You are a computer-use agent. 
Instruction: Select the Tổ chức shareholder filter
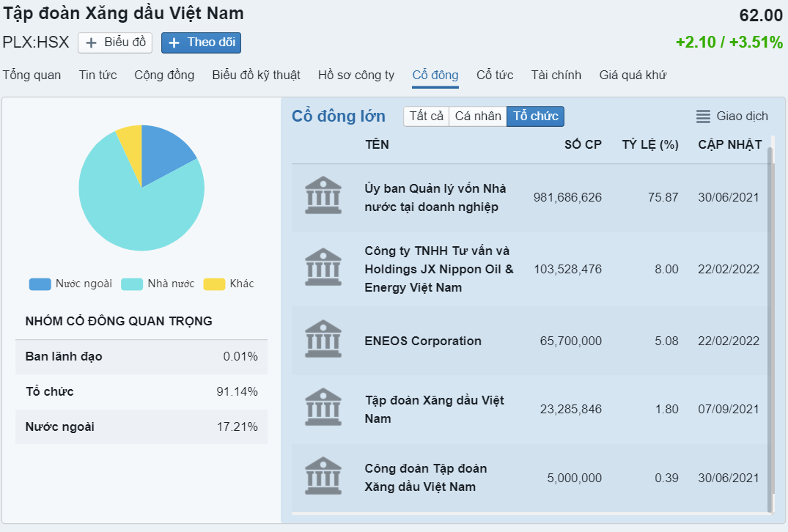point(535,117)
